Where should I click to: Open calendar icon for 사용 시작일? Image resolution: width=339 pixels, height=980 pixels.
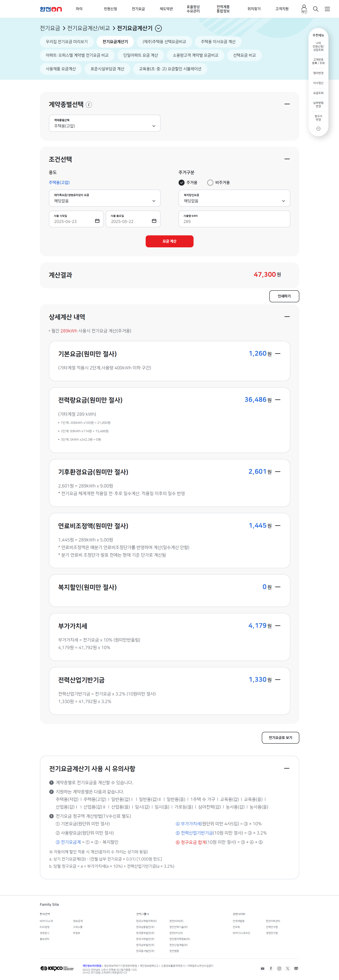point(97,221)
